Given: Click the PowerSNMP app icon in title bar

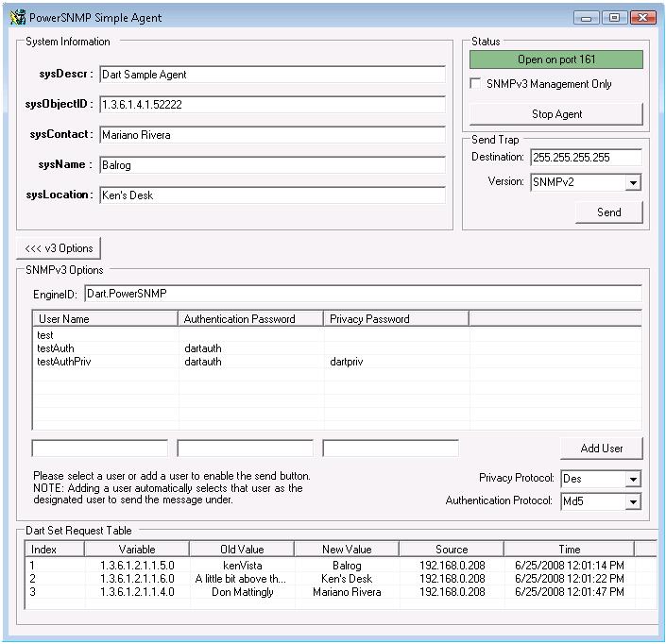Looking at the screenshot, I should click(x=17, y=17).
